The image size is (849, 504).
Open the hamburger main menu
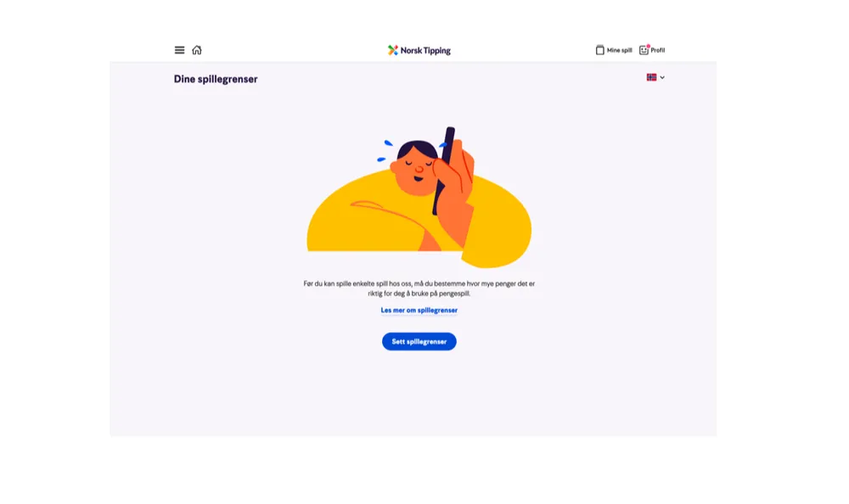179,50
